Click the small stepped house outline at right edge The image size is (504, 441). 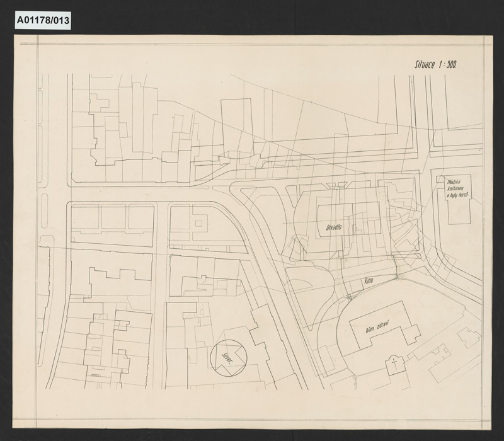(x=469, y=337)
